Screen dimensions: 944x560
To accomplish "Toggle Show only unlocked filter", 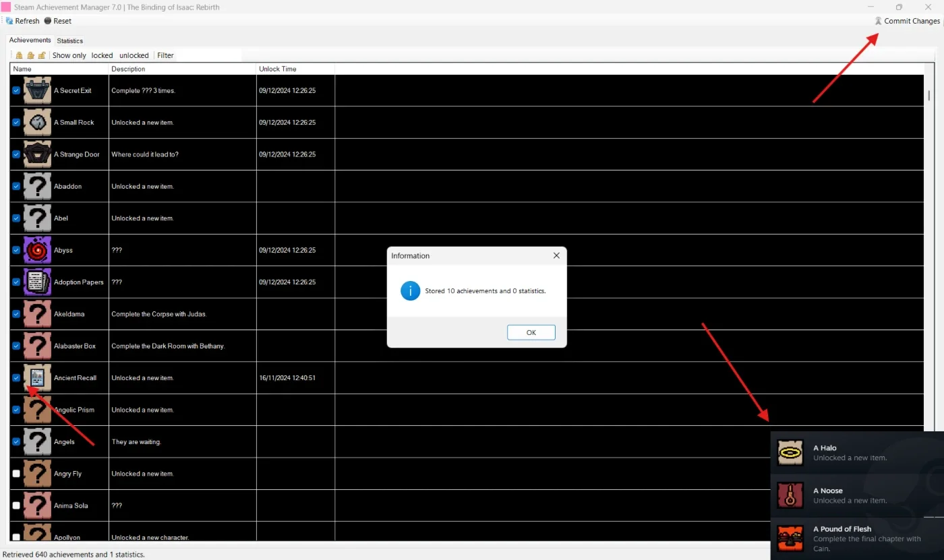I will point(134,55).
